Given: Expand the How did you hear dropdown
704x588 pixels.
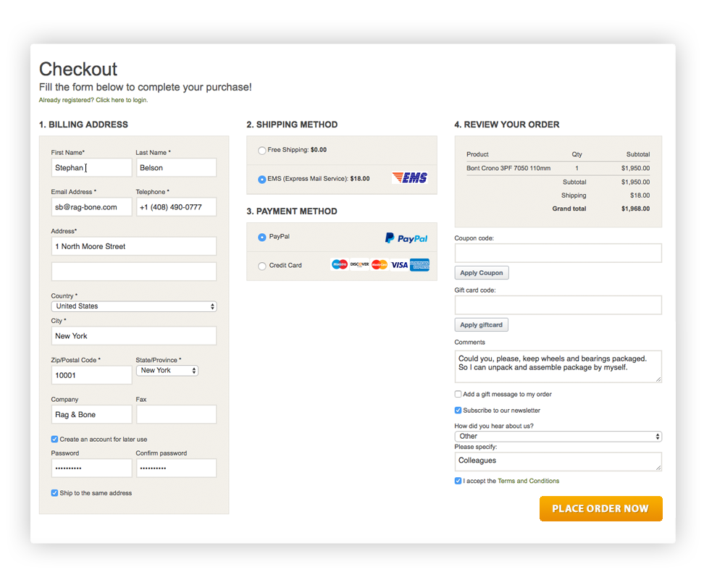Looking at the screenshot, I should pos(558,437).
